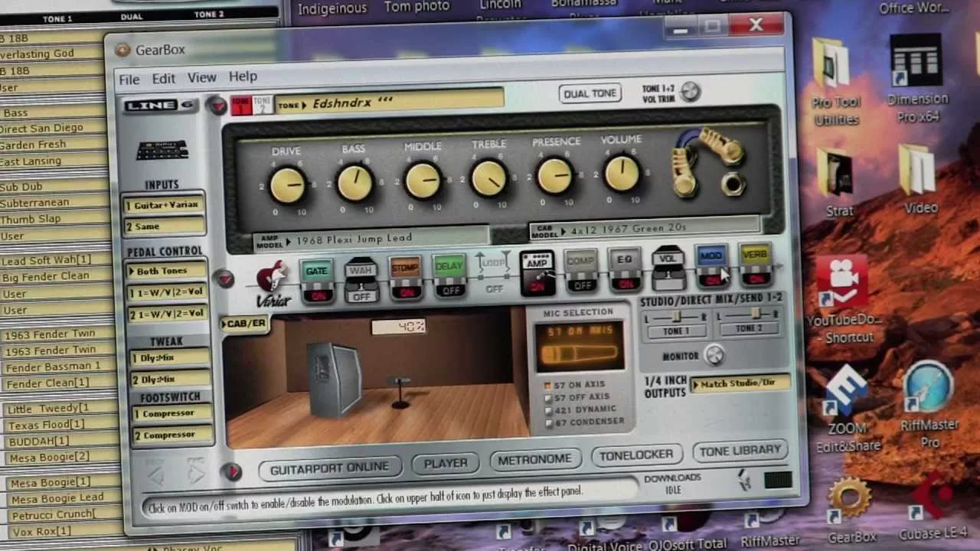Click the red arrow button beside Line 6 logo

coord(217,106)
